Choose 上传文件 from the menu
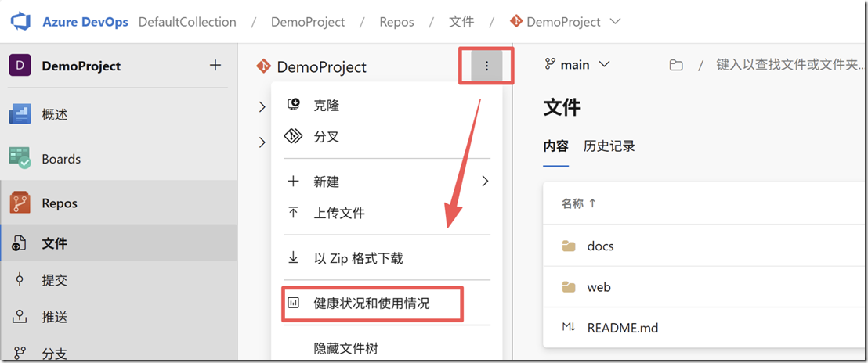Image resolution: width=868 pixels, height=363 pixels. [x=386, y=213]
